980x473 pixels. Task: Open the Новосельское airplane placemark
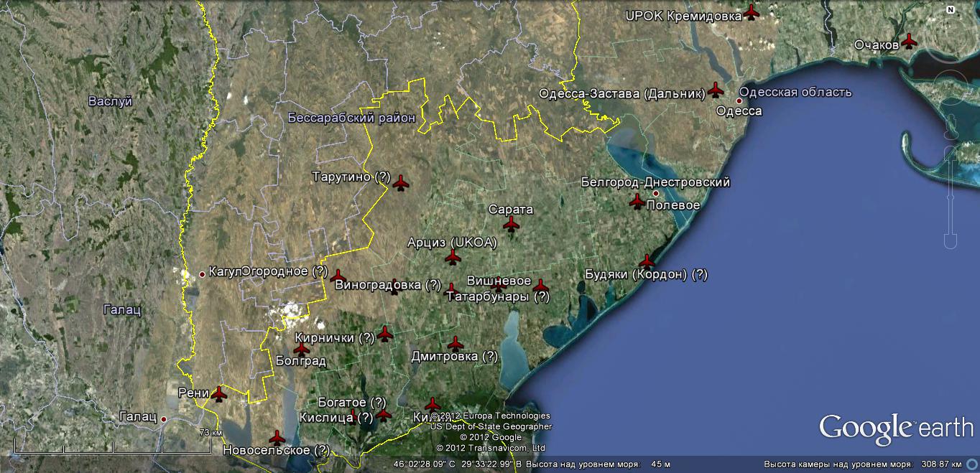pos(277,437)
